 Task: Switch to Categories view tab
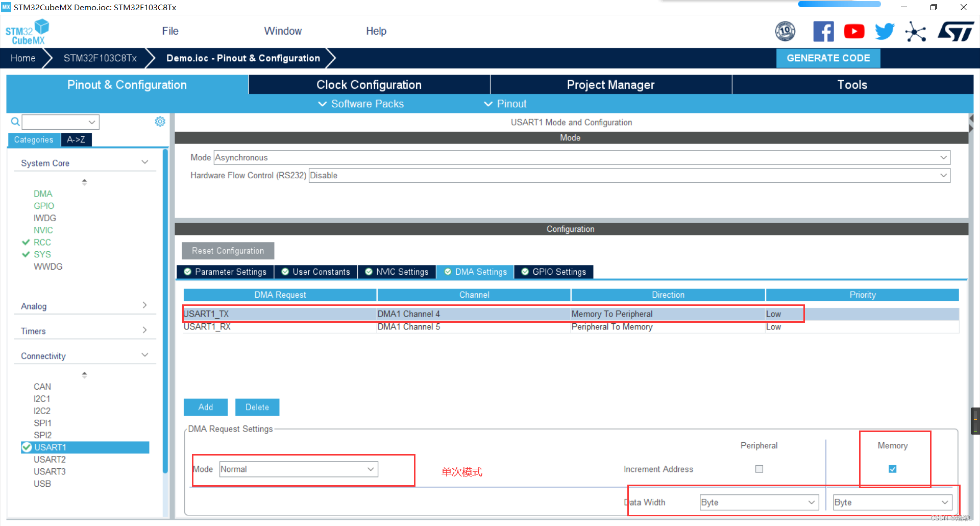(x=34, y=140)
